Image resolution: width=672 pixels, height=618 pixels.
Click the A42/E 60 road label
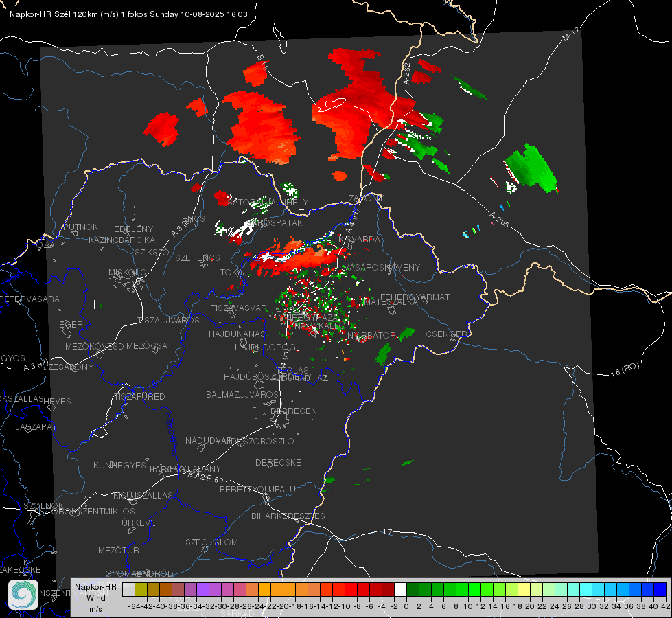[206, 477]
